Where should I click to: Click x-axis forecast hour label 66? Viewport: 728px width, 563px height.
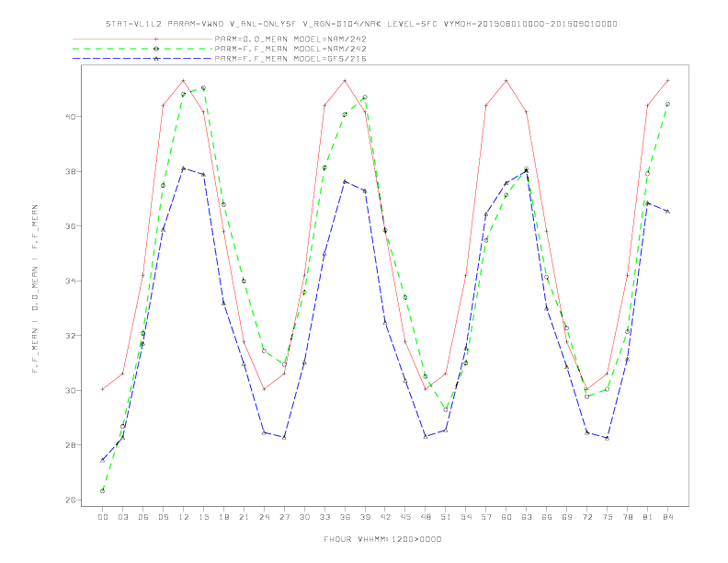[x=547, y=517]
